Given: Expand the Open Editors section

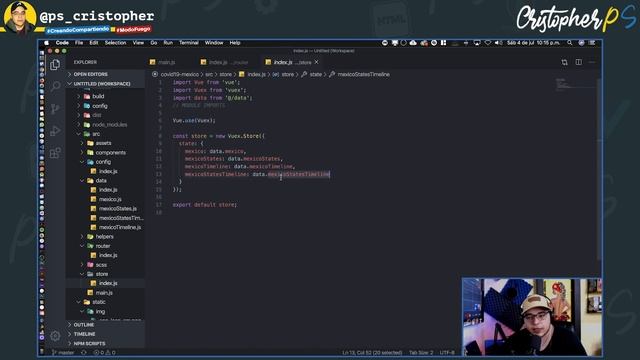Looking at the screenshot, I should tap(106, 74).
